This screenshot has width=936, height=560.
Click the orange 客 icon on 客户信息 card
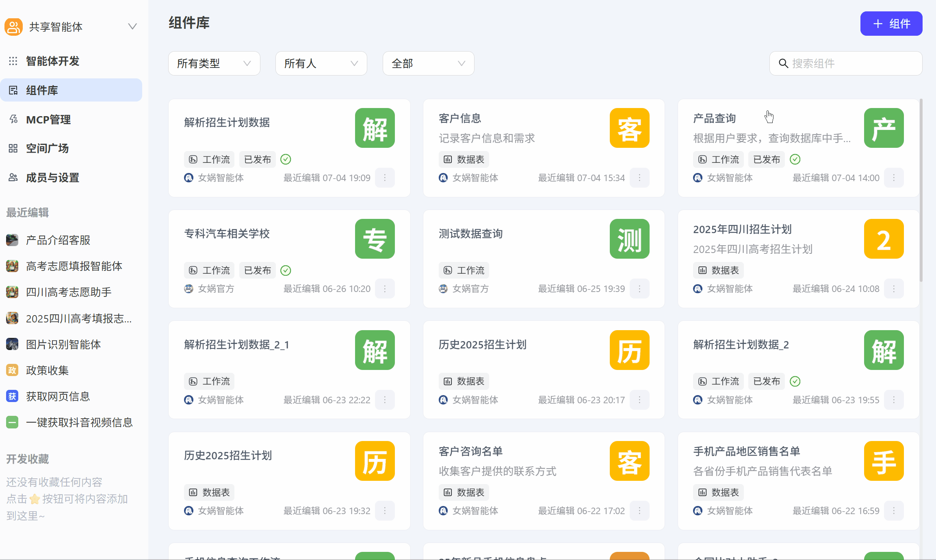tap(629, 128)
